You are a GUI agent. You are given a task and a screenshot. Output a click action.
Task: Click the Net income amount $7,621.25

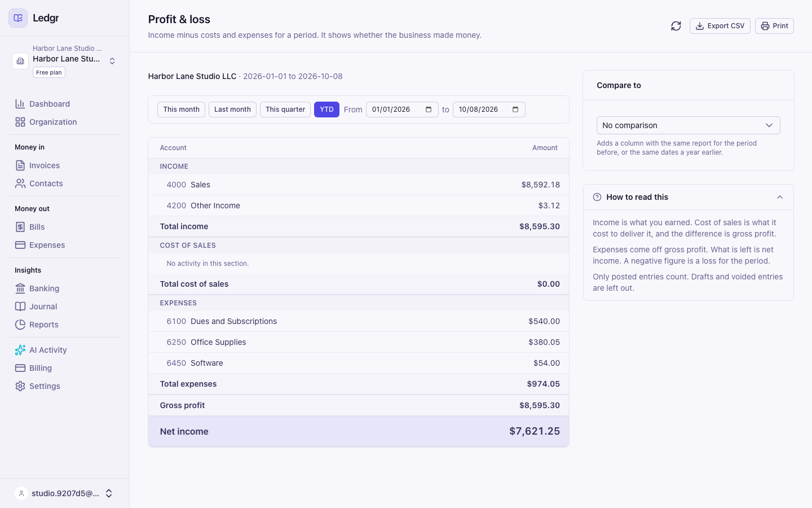click(535, 431)
